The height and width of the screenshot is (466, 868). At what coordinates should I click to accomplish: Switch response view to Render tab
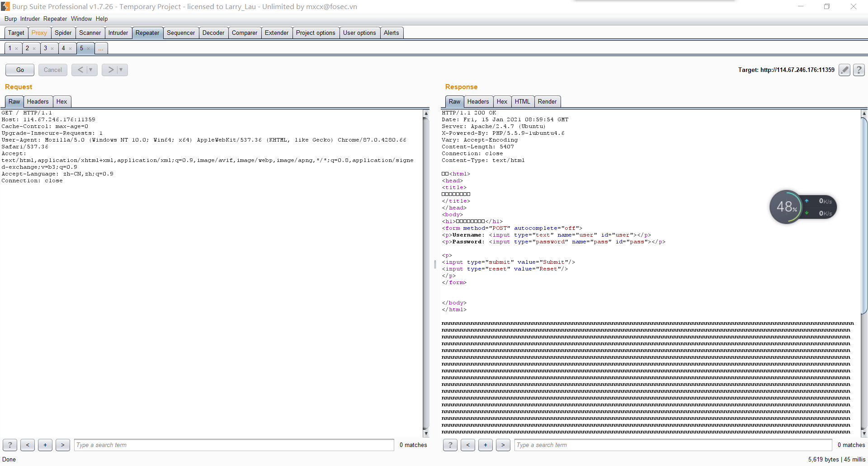pos(547,102)
